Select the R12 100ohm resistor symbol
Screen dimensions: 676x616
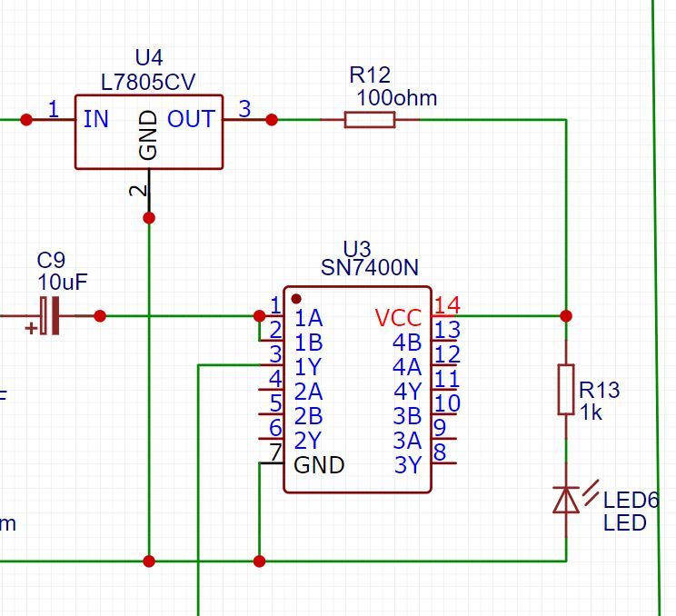pyautogui.click(x=370, y=119)
